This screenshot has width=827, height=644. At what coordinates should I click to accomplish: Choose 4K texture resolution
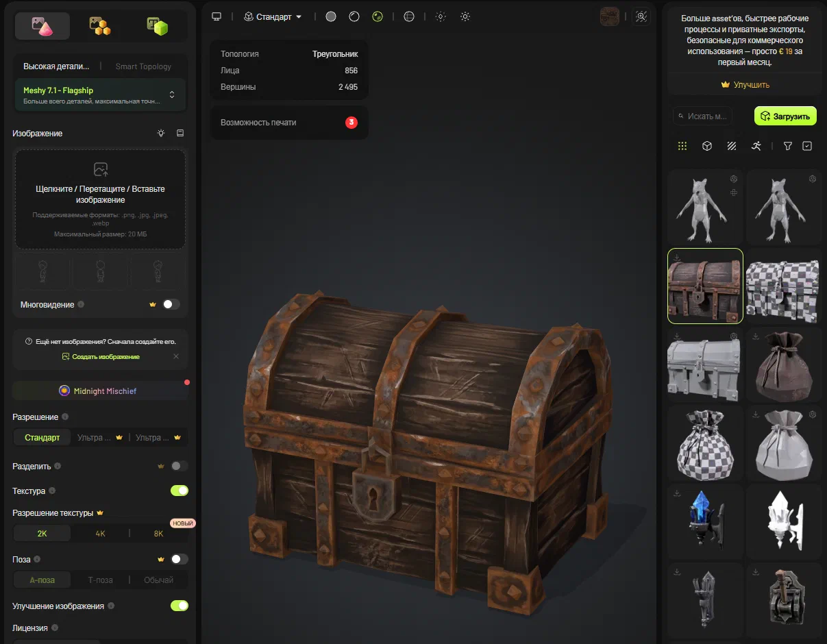tap(100, 533)
